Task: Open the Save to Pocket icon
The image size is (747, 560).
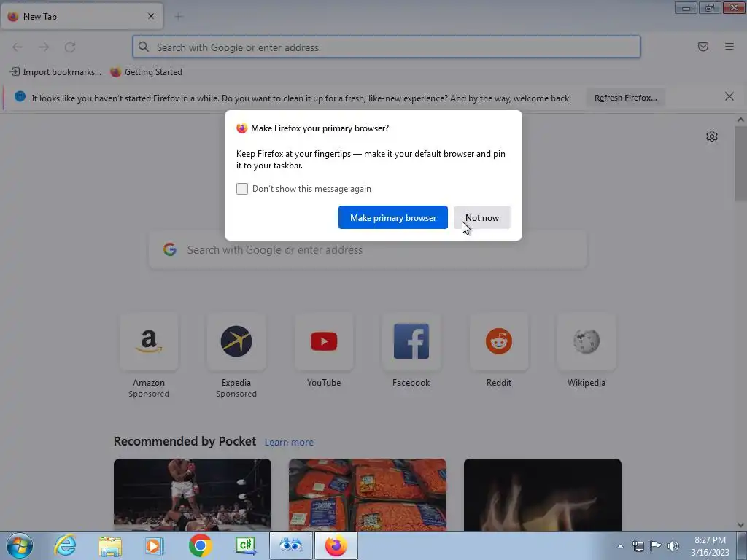Action: pyautogui.click(x=703, y=47)
